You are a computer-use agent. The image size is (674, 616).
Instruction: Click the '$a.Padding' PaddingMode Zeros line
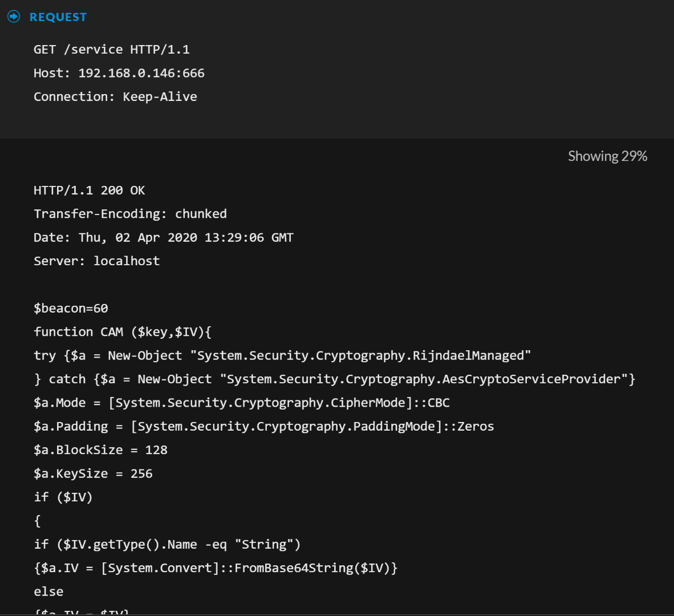tap(264, 427)
